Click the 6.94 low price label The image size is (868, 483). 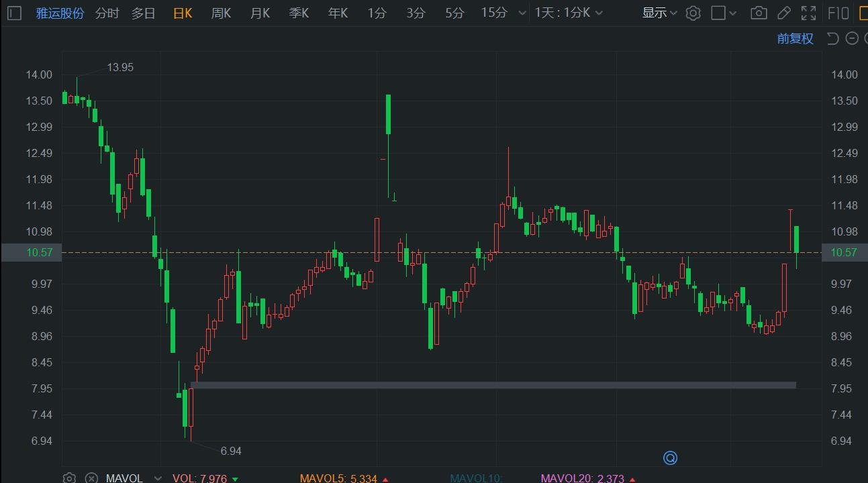pyautogui.click(x=230, y=451)
